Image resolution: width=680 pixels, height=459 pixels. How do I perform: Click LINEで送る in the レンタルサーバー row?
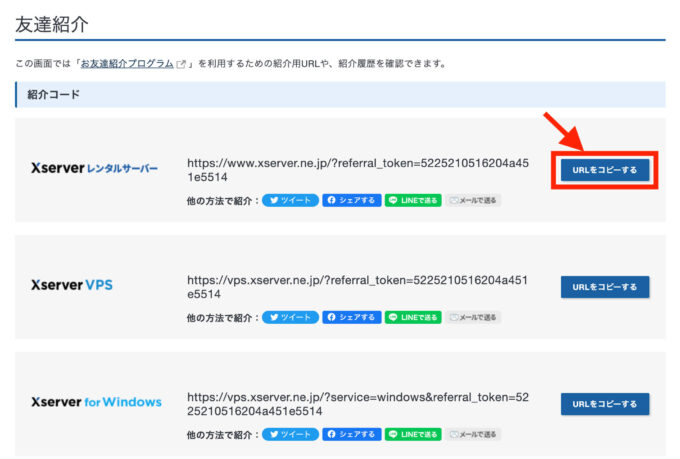413,200
